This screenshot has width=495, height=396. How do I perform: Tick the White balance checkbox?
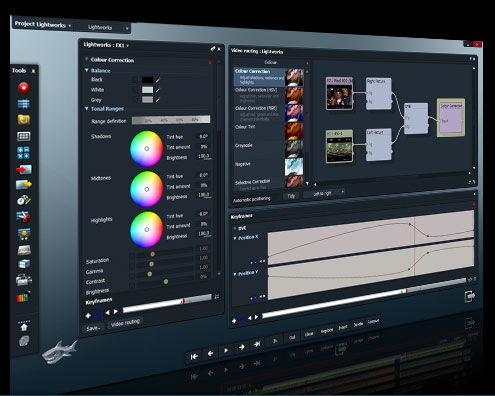point(135,90)
